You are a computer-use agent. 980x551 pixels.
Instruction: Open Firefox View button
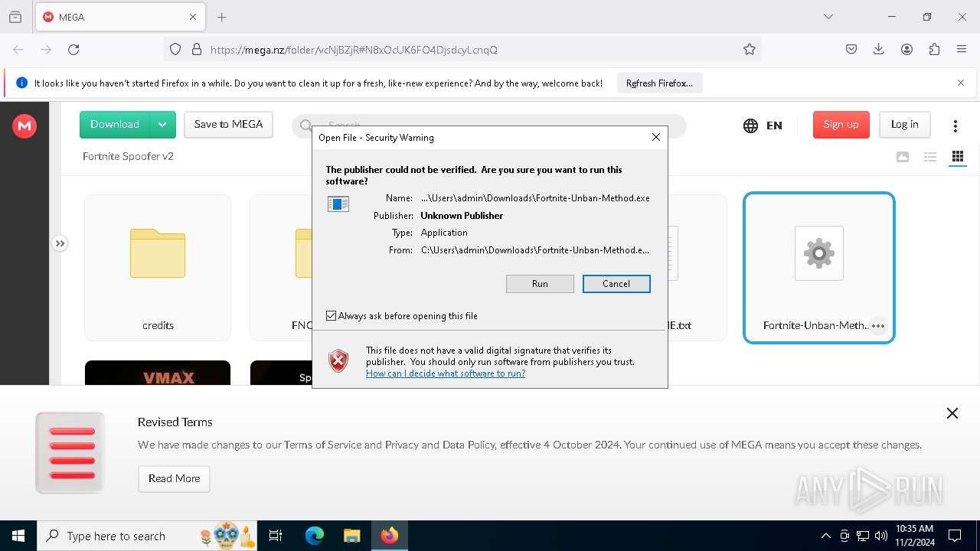click(15, 17)
